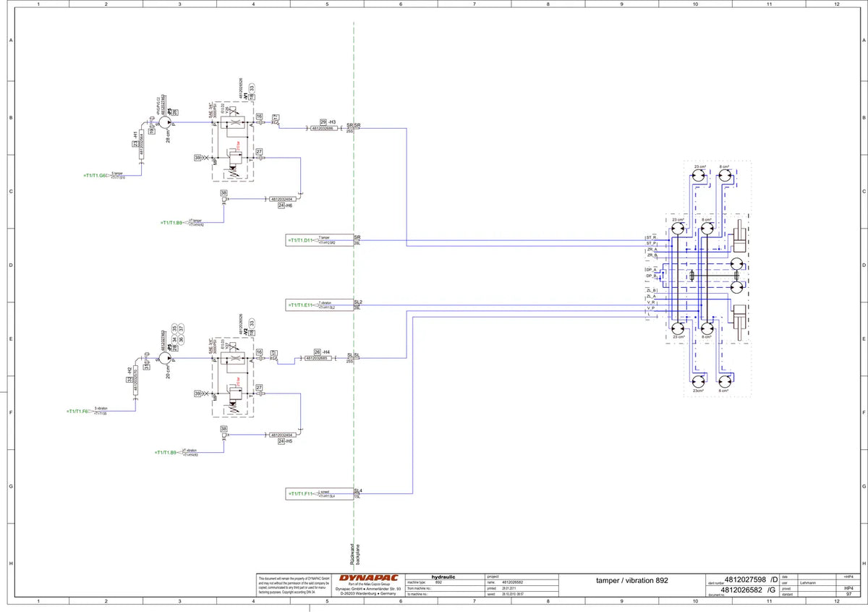The width and height of the screenshot is (868, 612).
Task: Click the 28 cm³ pump symbol P5
Action: [165, 123]
